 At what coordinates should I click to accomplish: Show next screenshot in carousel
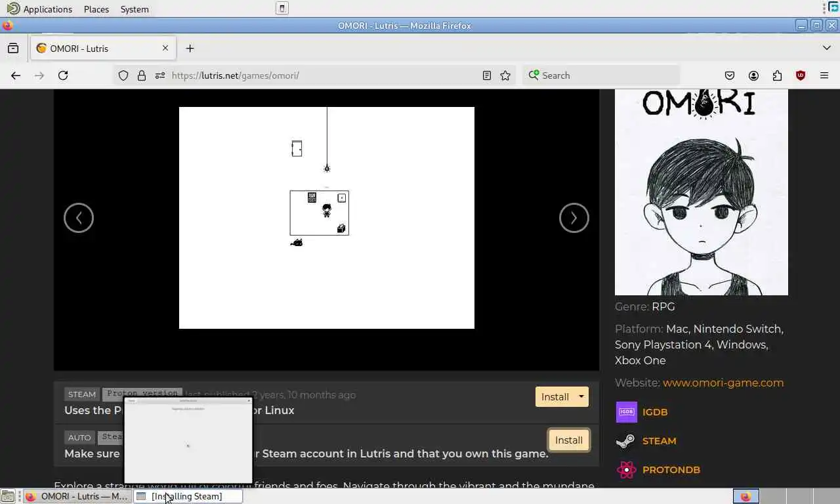click(574, 218)
